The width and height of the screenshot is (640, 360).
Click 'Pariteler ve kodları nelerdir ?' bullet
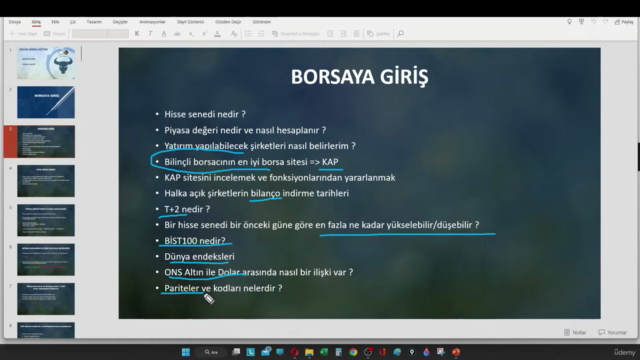(223, 288)
